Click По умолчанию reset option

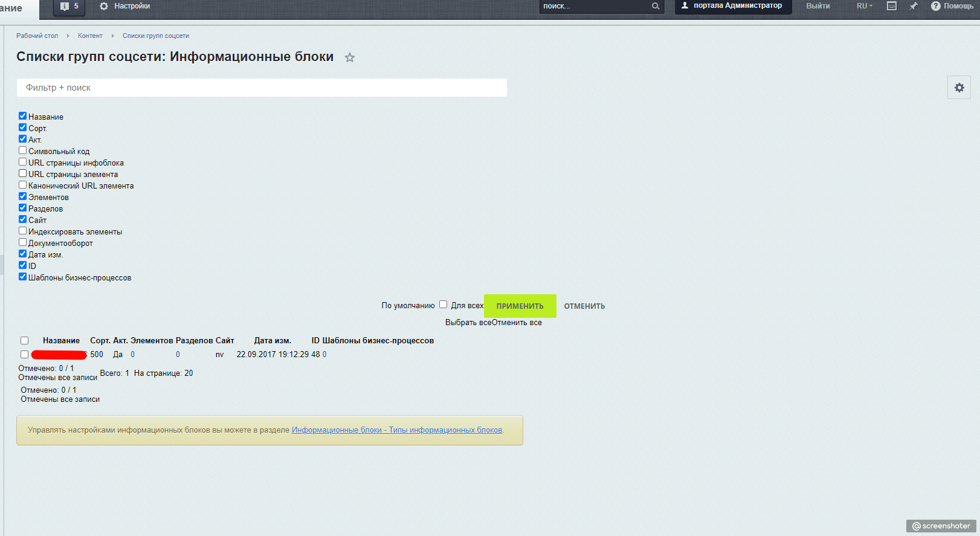click(408, 306)
